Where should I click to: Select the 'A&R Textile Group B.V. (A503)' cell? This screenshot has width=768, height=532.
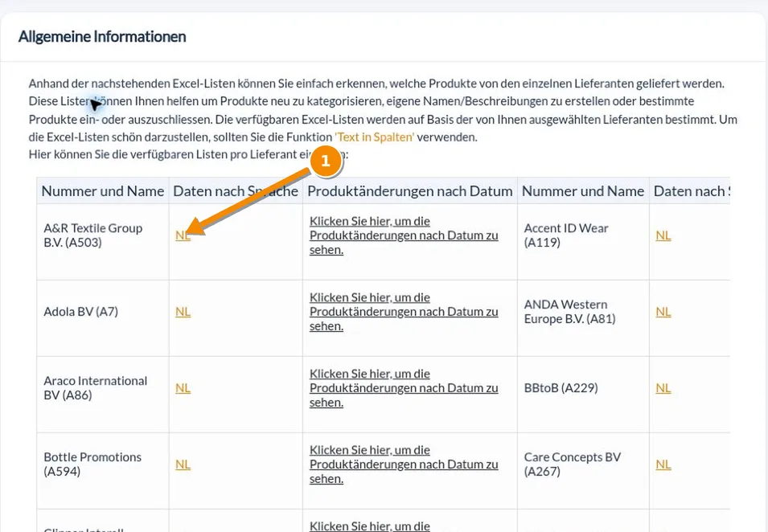pos(103,242)
